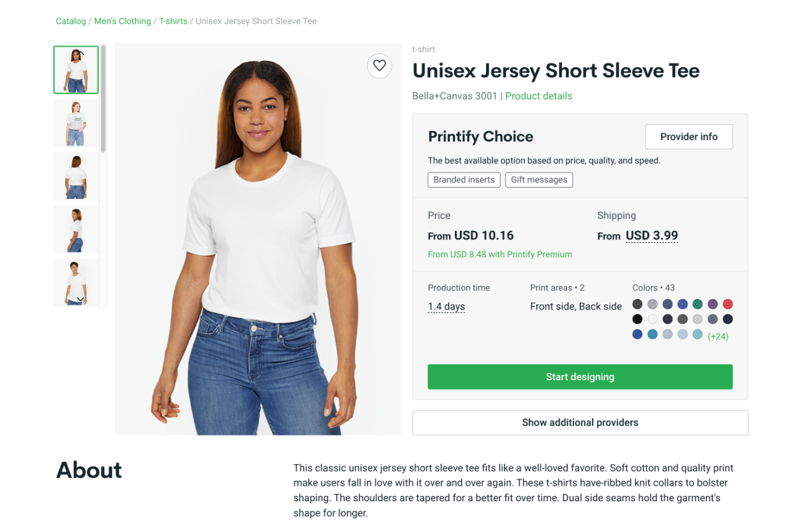Click the Start designing button
808x532 pixels.
point(580,377)
